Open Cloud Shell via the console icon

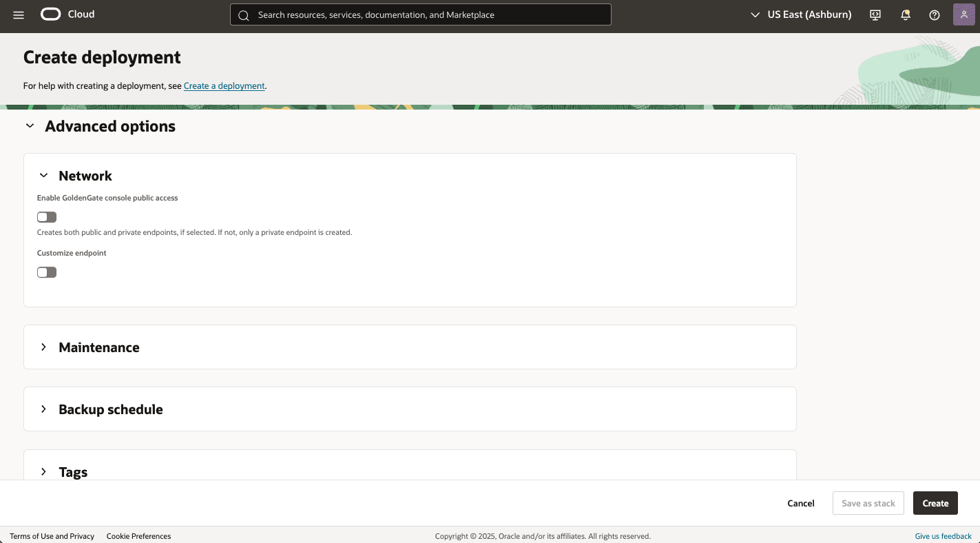click(x=875, y=14)
